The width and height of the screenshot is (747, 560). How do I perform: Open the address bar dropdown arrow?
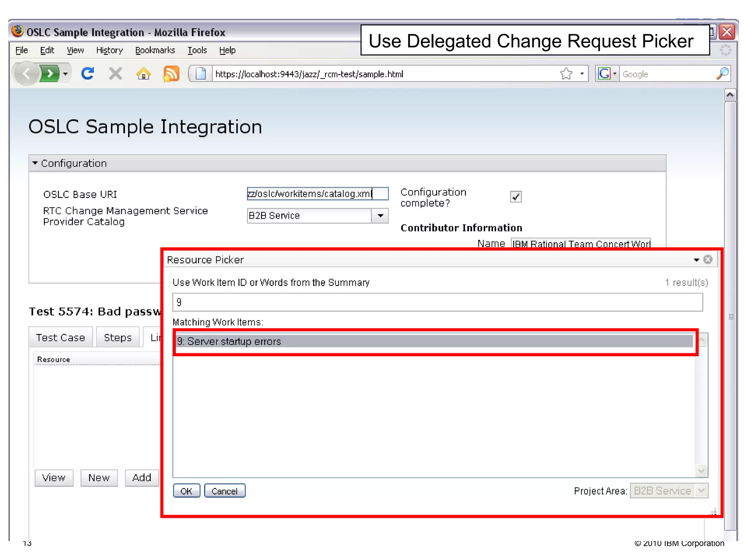582,74
